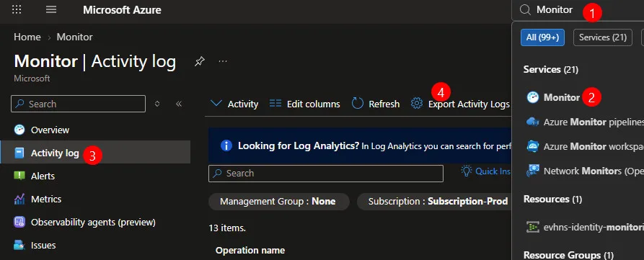Click the green Alerts icon
The image size is (644, 260).
[19, 176]
